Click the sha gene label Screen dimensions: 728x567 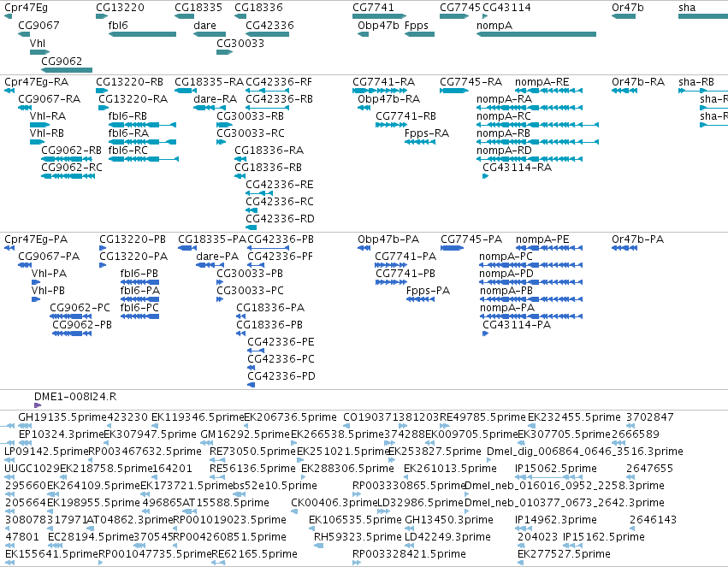point(687,8)
